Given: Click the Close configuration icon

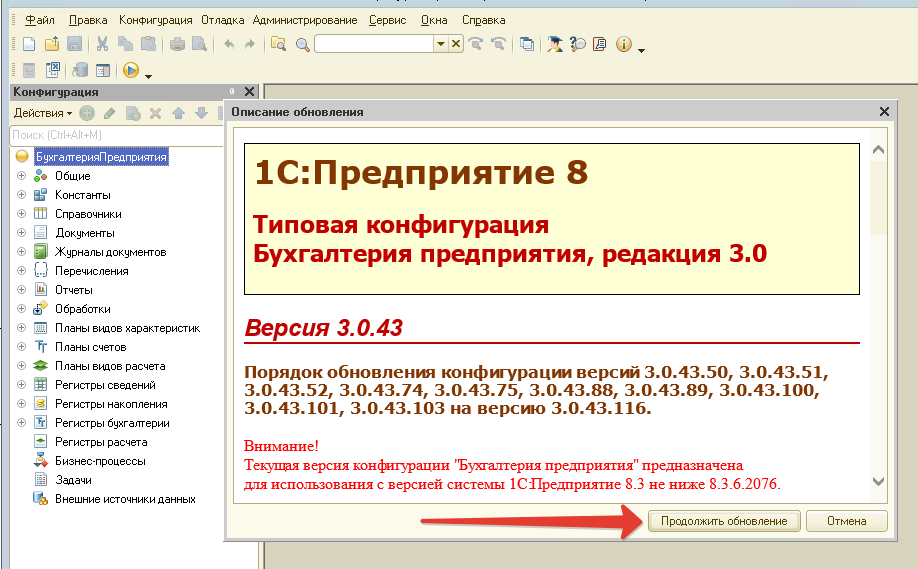Looking at the screenshot, I should tap(53, 70).
